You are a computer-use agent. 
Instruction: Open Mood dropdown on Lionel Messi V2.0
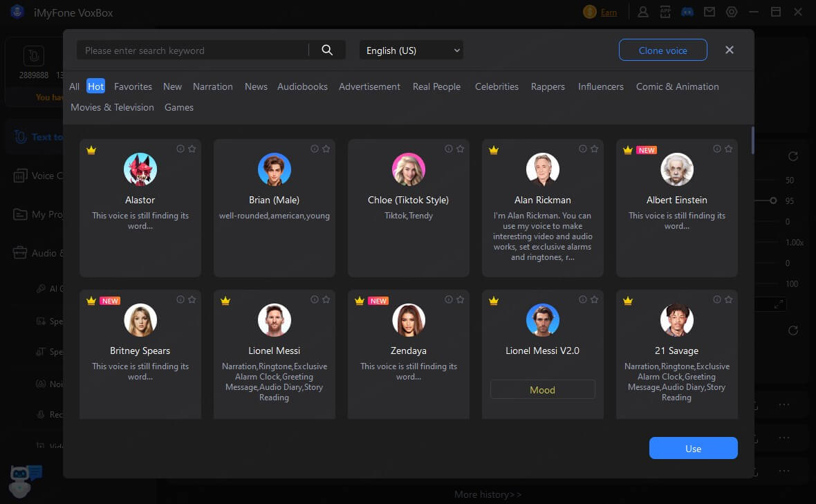[542, 390]
